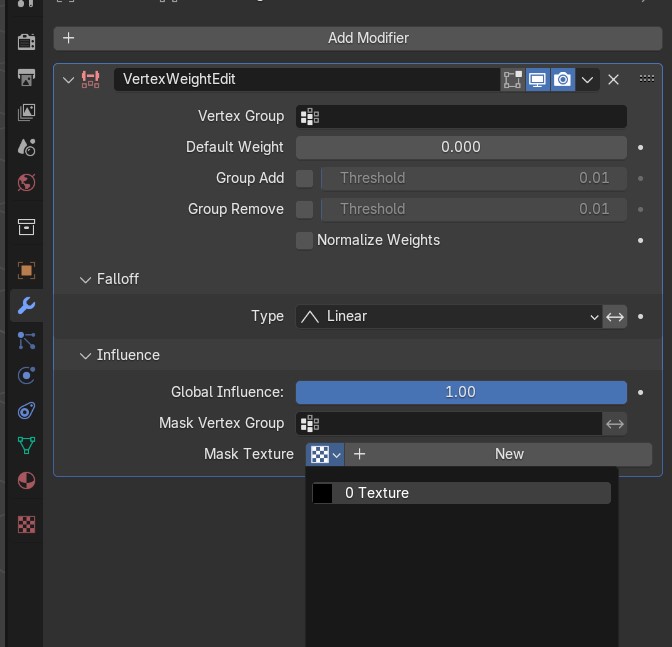This screenshot has height=647, width=672.
Task: Open the Texture properties checker icon
Action: click(x=26, y=524)
